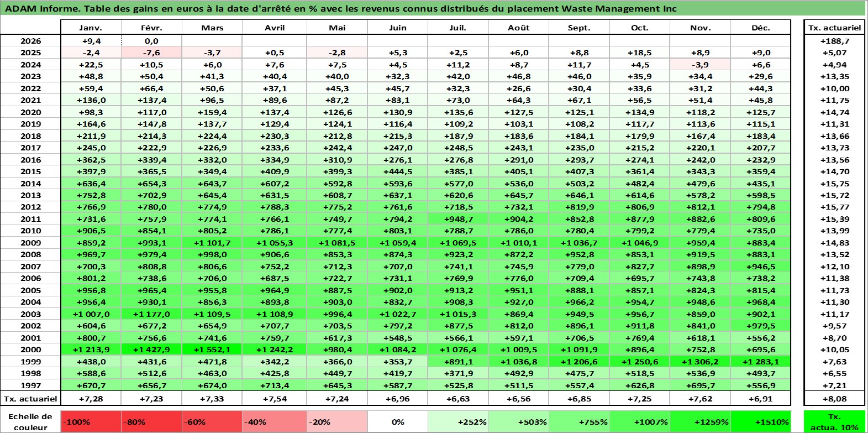
Task: Click the 2011 Juil. cell '+948,7'
Action: (x=457, y=219)
